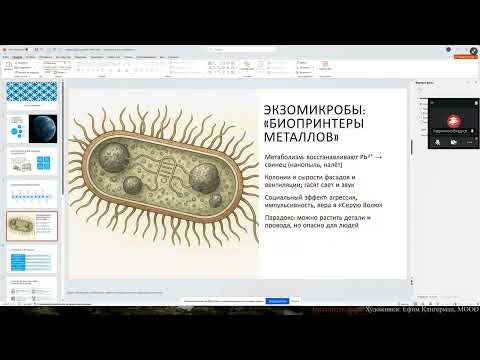This screenshot has width=480, height=360.
Task: Open the user profile avatar in the title bar
Action: 449,49
